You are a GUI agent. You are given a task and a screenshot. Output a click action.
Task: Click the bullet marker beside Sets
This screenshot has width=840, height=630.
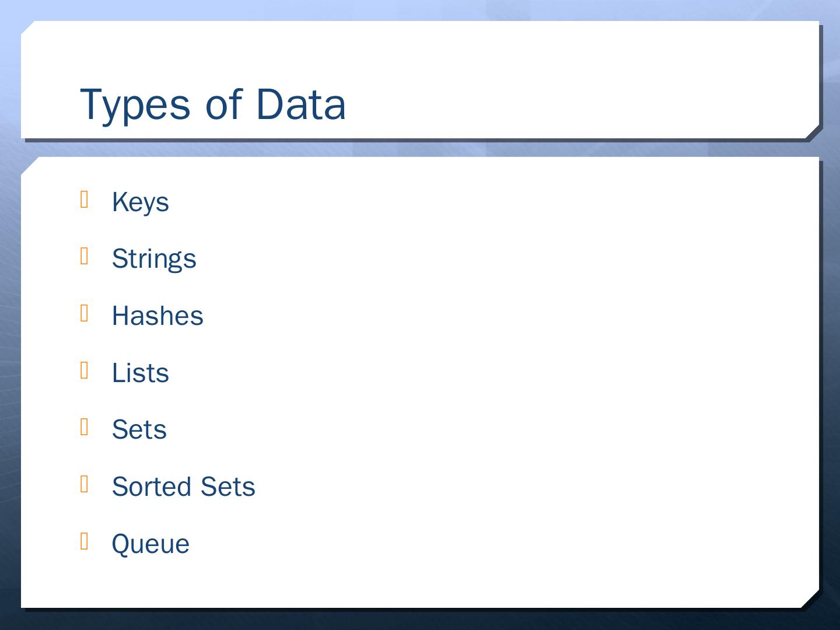click(x=85, y=427)
